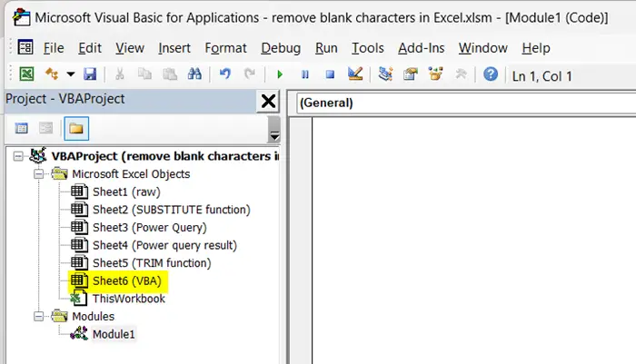The width and height of the screenshot is (636, 364).
Task: Click the code window margin indicator bar
Action: 301,241
